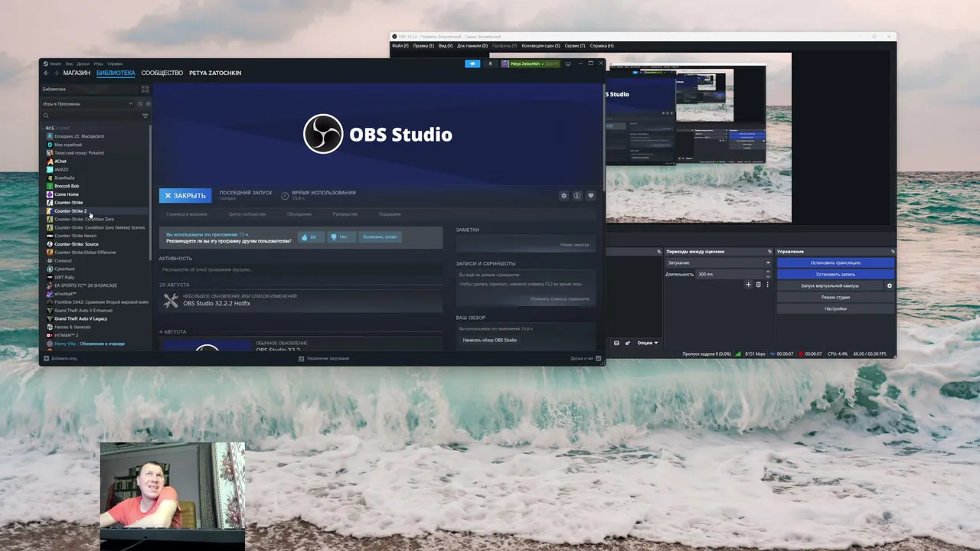Open advanced audio properties icon in OBS
Screen dimensions: 980x551
pos(628,343)
